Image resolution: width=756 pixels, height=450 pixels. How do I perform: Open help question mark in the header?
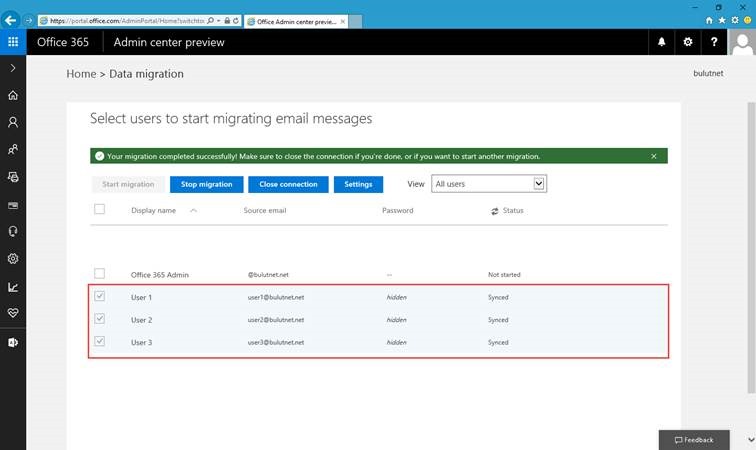point(714,42)
